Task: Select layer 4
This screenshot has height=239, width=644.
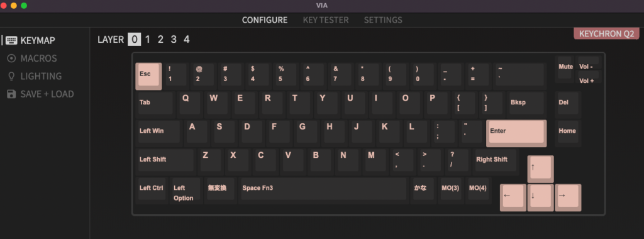Action: [x=186, y=40]
